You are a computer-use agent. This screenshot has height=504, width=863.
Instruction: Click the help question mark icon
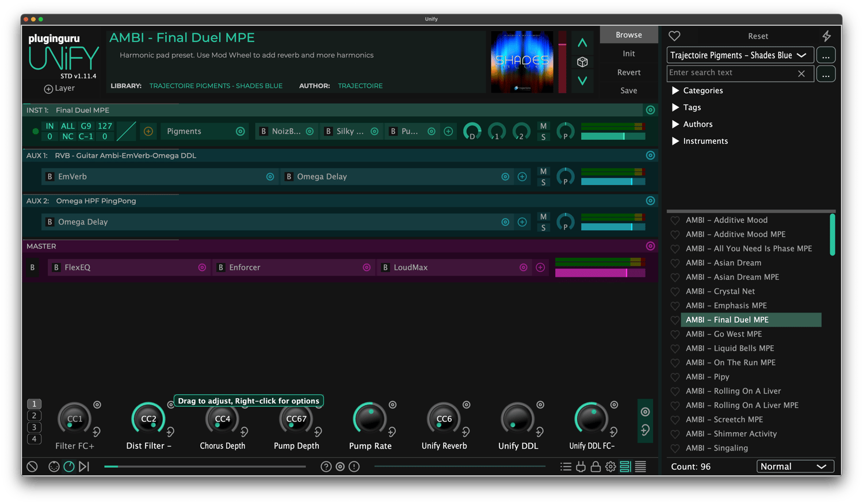point(326,467)
